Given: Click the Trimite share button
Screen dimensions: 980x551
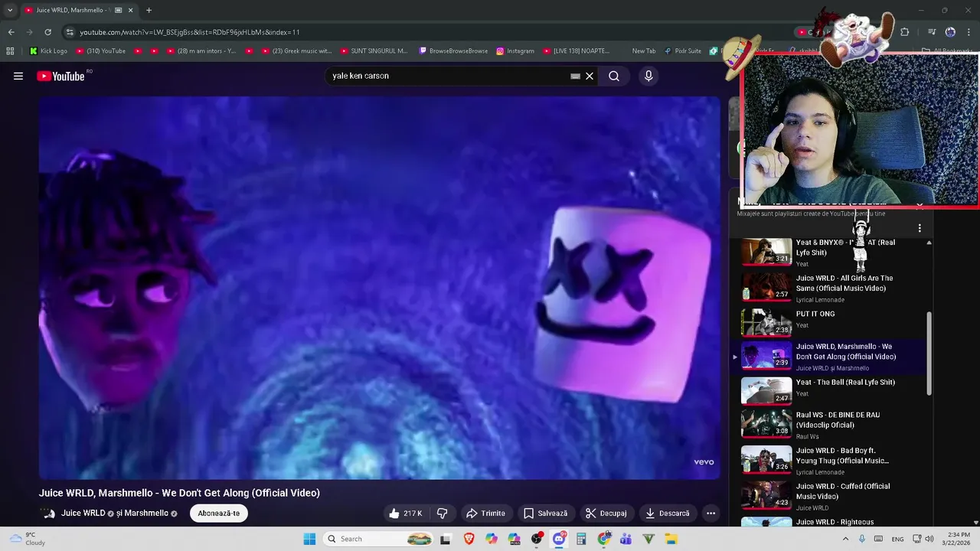Looking at the screenshot, I should tap(485, 514).
